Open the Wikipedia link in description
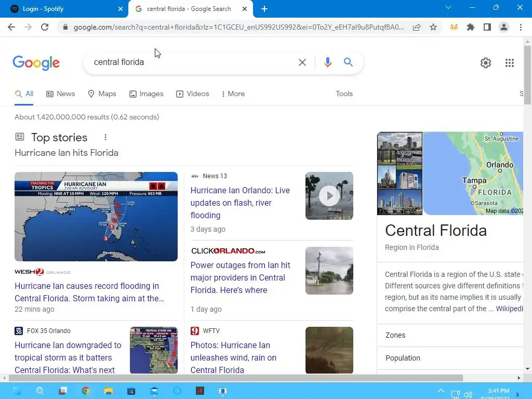The width and height of the screenshot is (532, 399). coord(509,309)
